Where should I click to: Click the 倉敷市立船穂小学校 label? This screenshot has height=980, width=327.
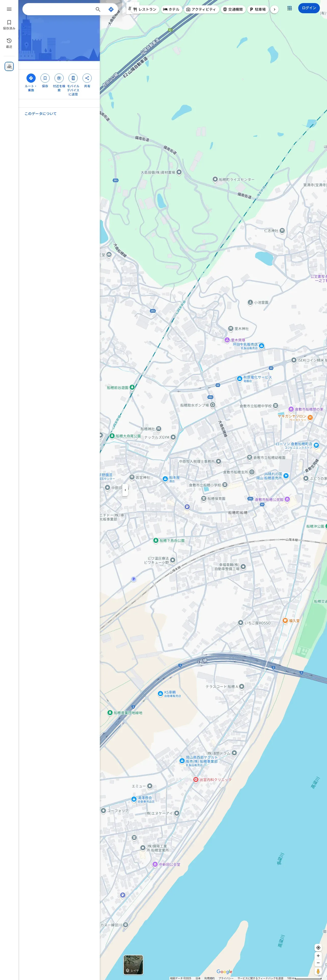pyautogui.click(x=205, y=485)
